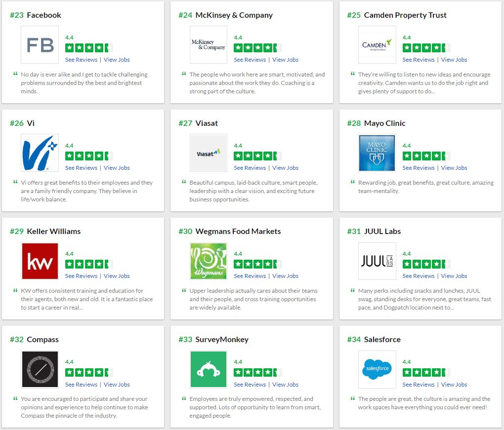Click the Salesforce cloud logo
The image size is (504, 430).
(377, 369)
